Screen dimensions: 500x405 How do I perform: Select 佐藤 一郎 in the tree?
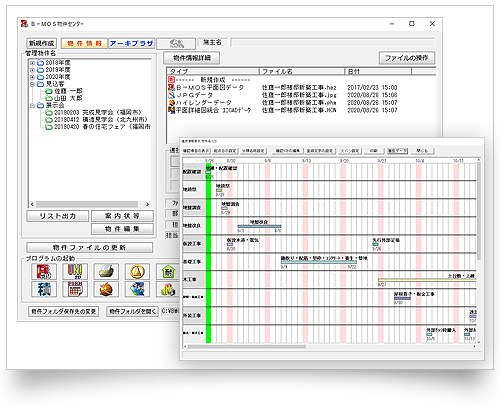coord(68,91)
